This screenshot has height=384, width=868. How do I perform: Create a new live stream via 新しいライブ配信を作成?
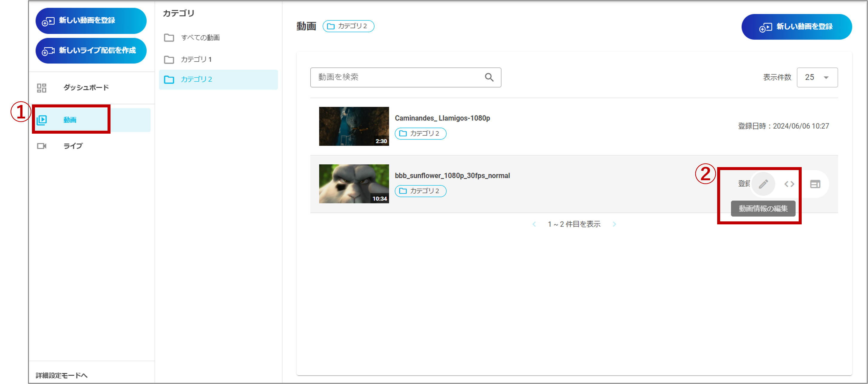91,51
